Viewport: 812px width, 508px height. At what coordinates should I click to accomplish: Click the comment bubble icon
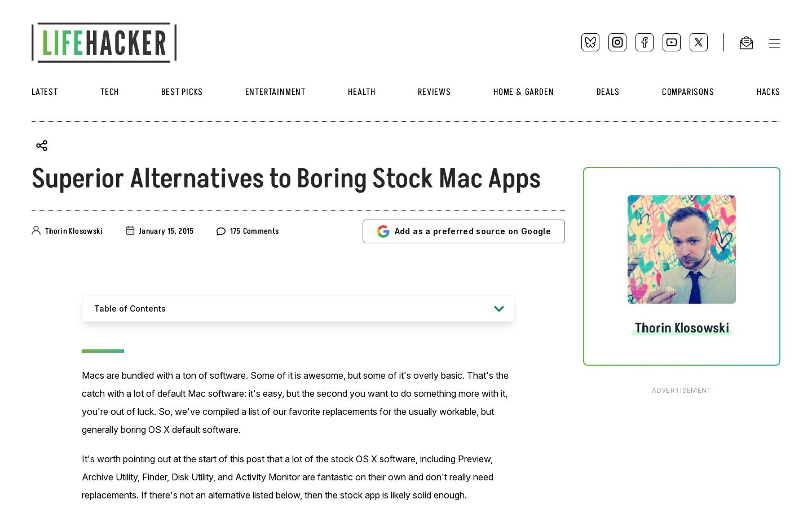221,231
